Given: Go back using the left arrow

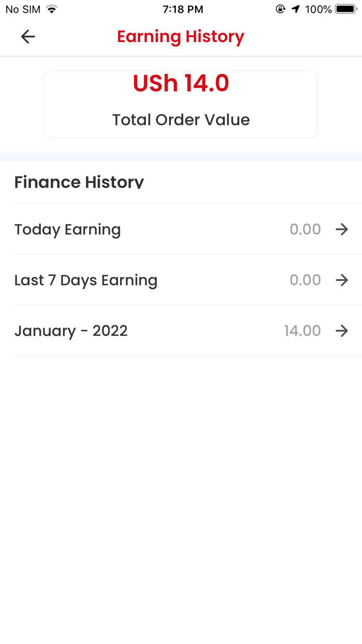Looking at the screenshot, I should [28, 36].
